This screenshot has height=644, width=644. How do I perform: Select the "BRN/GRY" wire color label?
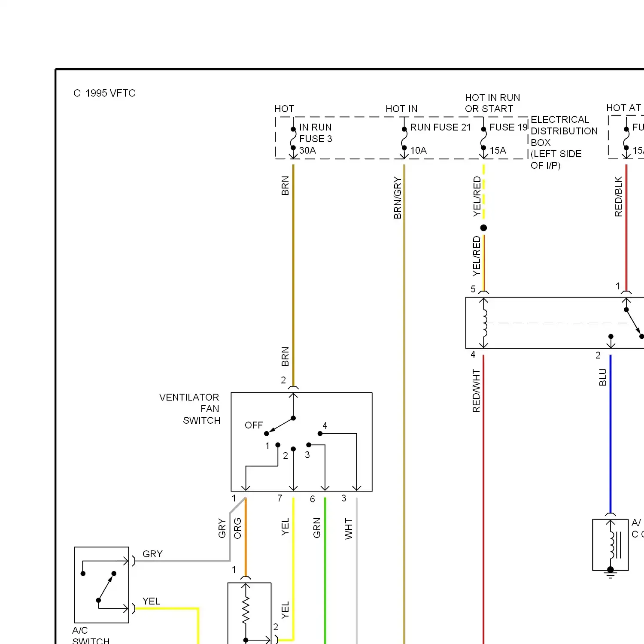(x=398, y=198)
